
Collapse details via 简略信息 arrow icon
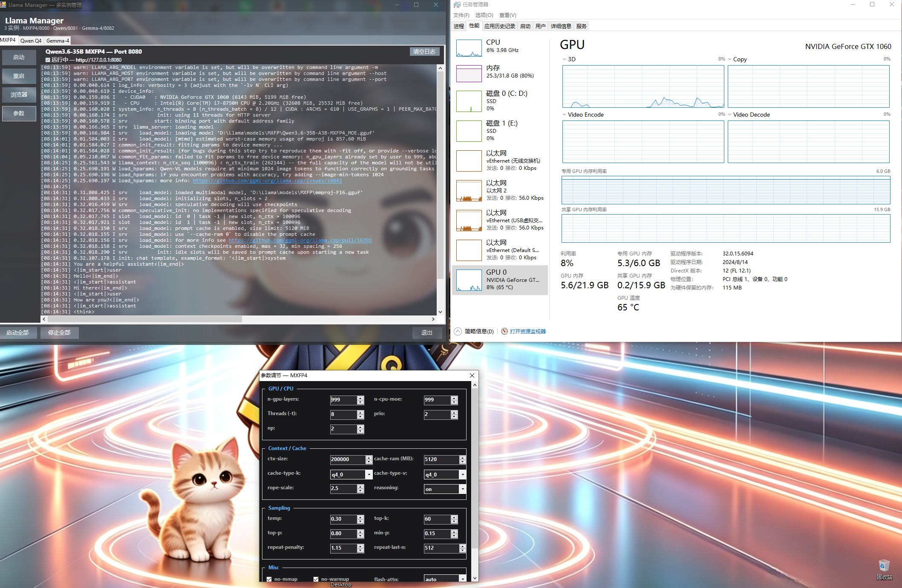click(x=458, y=331)
